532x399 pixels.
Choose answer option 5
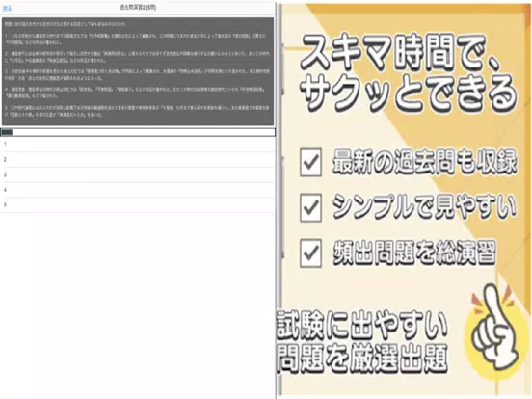click(x=137, y=205)
